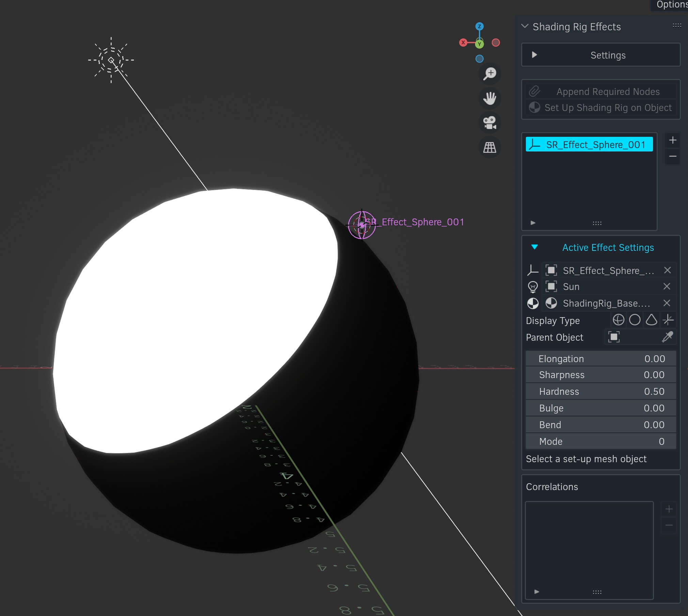Open the Sun light object field

pyautogui.click(x=601, y=287)
